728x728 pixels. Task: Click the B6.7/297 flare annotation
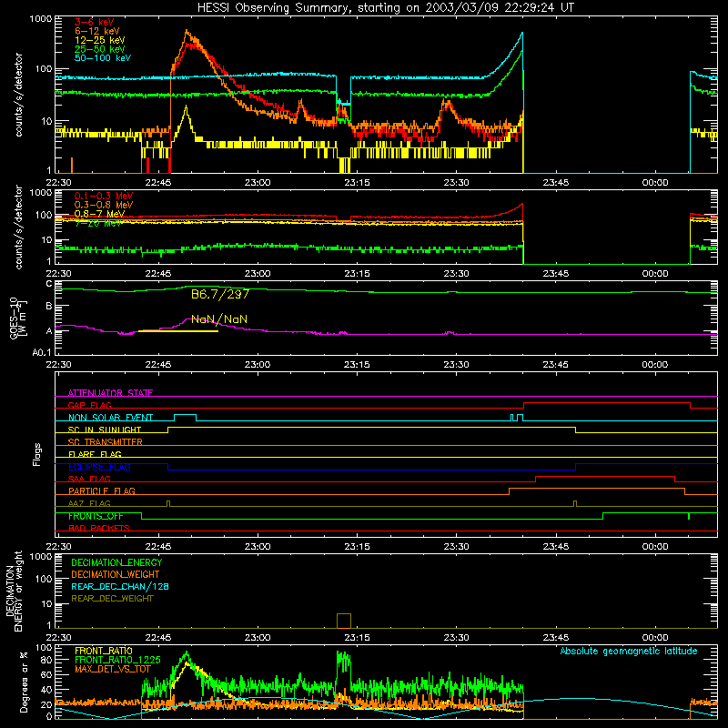click(x=220, y=294)
